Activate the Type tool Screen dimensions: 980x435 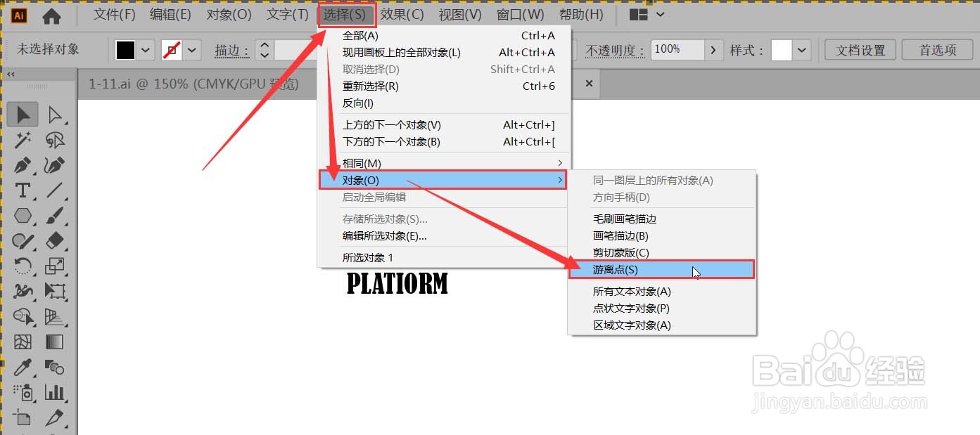pyautogui.click(x=23, y=190)
